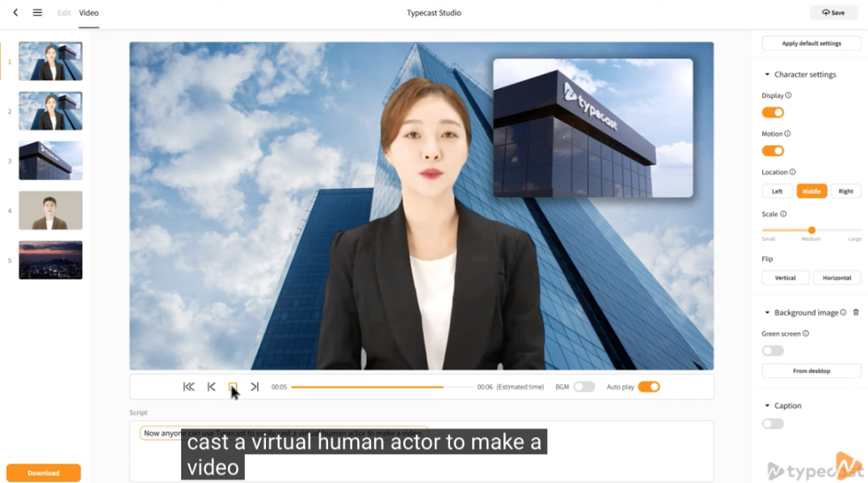Image resolution: width=868 pixels, height=483 pixels.
Task: Flip the character with Vertical button
Action: click(x=785, y=278)
